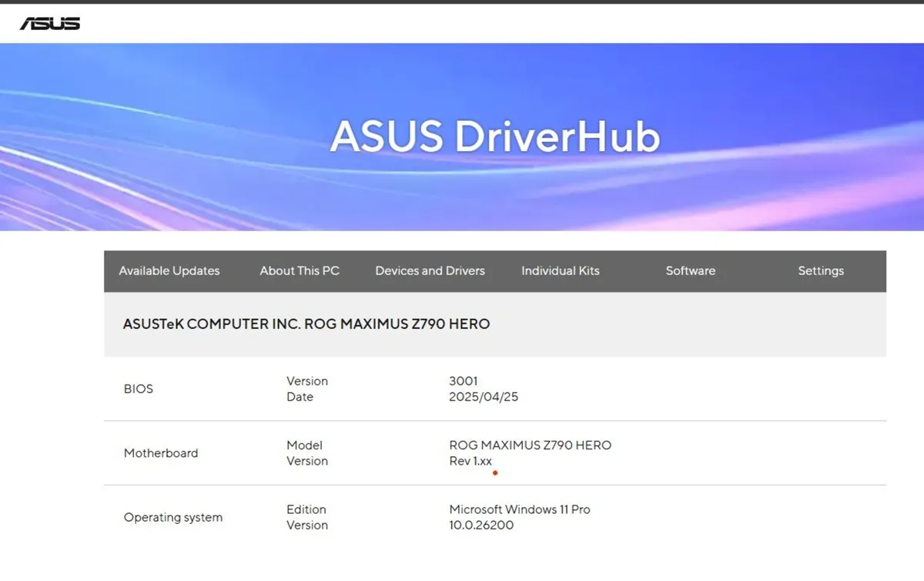Image resolution: width=924 pixels, height=581 pixels.
Task: Open the Available Updates tab
Action: pos(169,270)
